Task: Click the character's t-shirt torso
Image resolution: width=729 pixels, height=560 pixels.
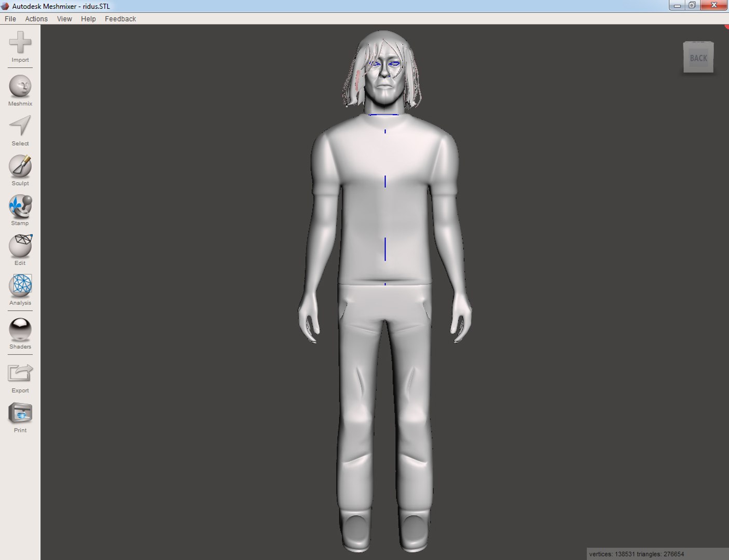Action: pyautogui.click(x=384, y=200)
